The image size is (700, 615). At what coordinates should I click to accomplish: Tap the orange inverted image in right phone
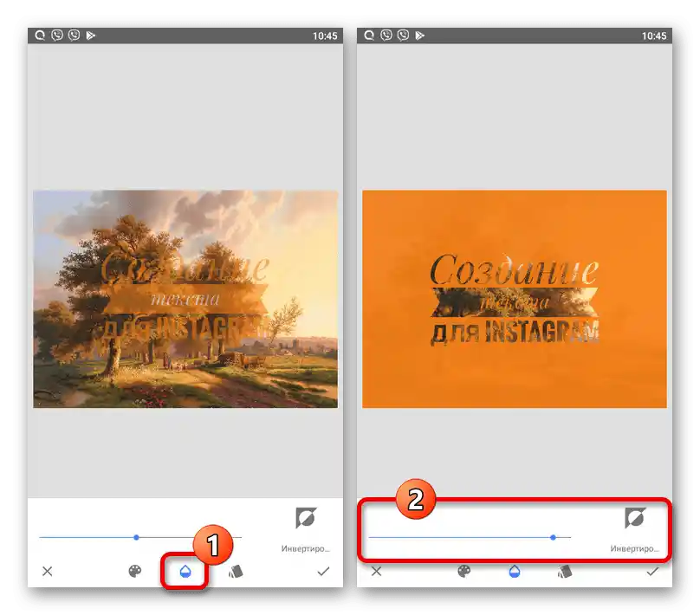515,299
